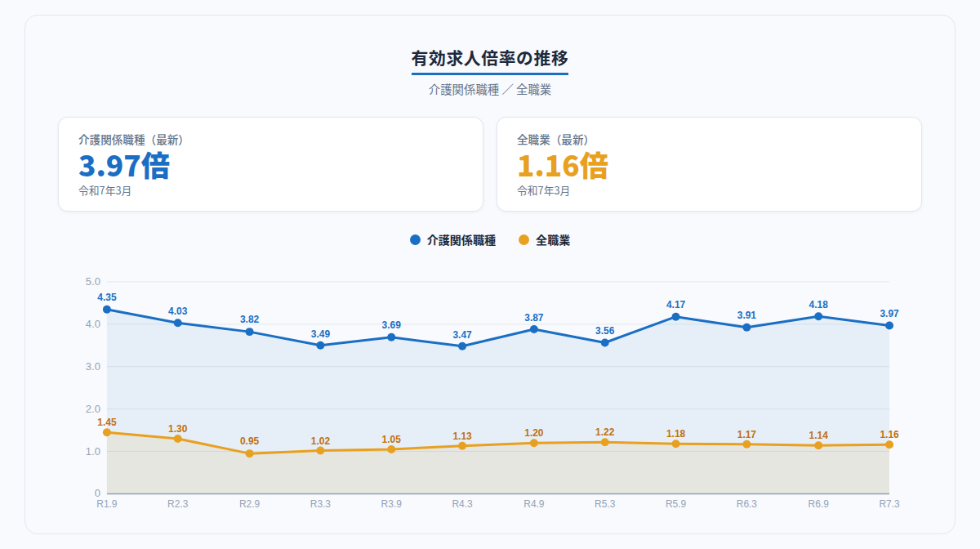The height and width of the screenshot is (549, 980).
Task: Select the blue point marker at R7.3
Action: coord(889,325)
